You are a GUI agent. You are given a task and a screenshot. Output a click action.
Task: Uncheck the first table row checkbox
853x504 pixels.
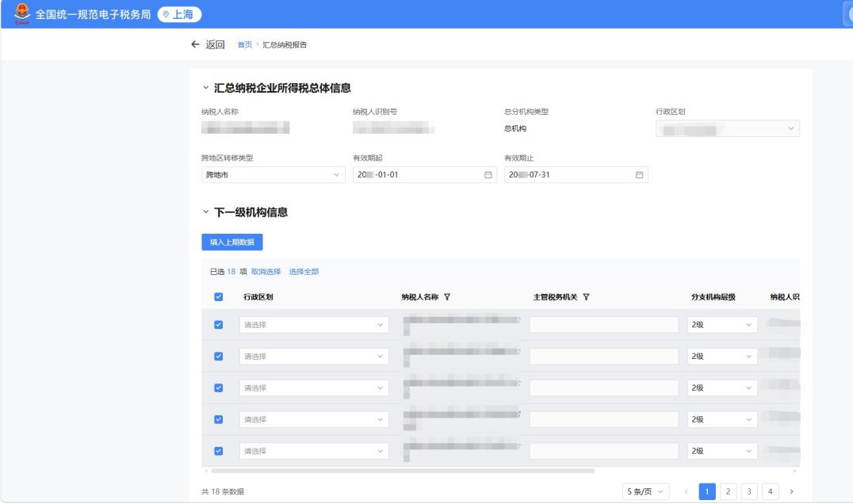coord(219,325)
